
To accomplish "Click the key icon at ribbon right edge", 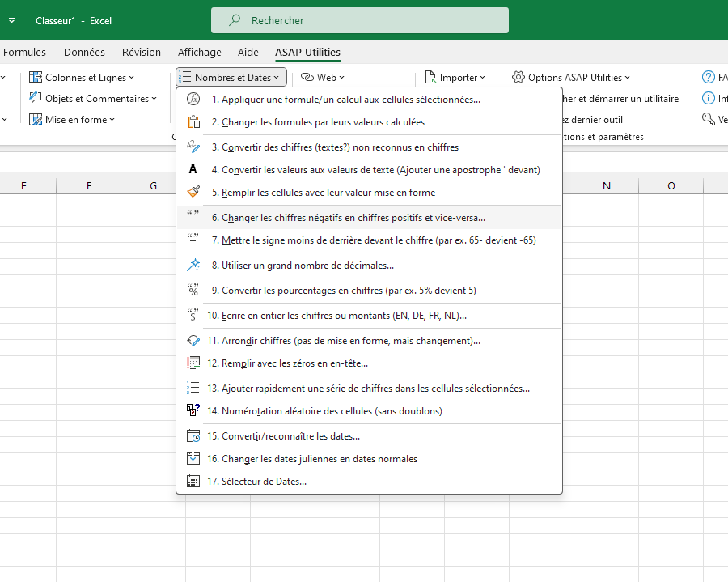I will pos(709,119).
